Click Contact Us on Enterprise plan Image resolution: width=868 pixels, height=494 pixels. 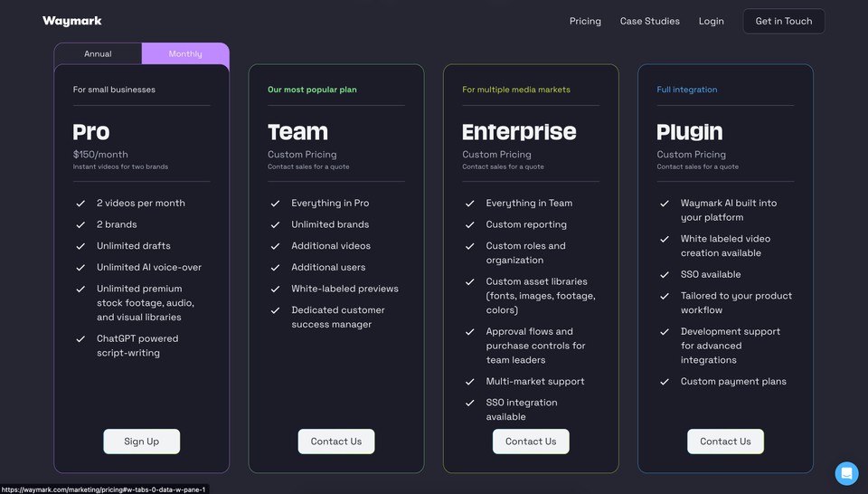tap(531, 442)
